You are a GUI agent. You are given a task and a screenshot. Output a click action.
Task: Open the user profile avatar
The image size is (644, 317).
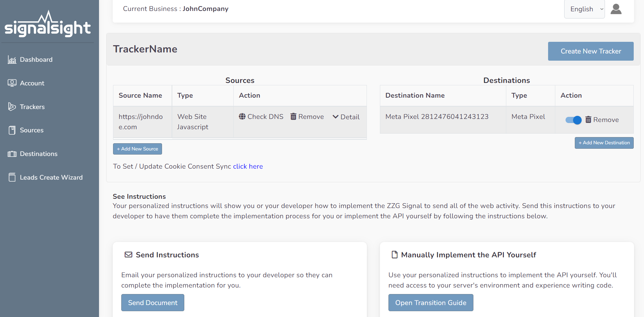tap(616, 9)
